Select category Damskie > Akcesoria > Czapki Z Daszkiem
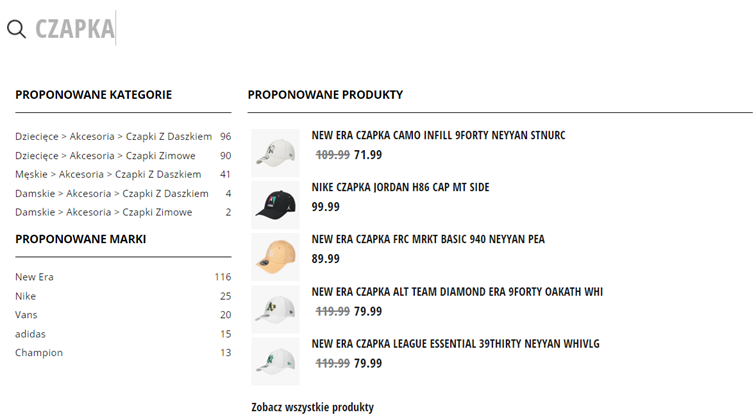Screen dimensions: 756x417 point(123,193)
